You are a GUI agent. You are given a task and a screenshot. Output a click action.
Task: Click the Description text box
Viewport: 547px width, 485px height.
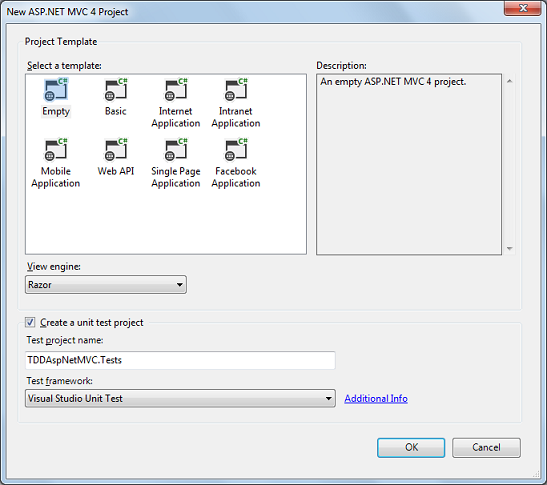409,164
